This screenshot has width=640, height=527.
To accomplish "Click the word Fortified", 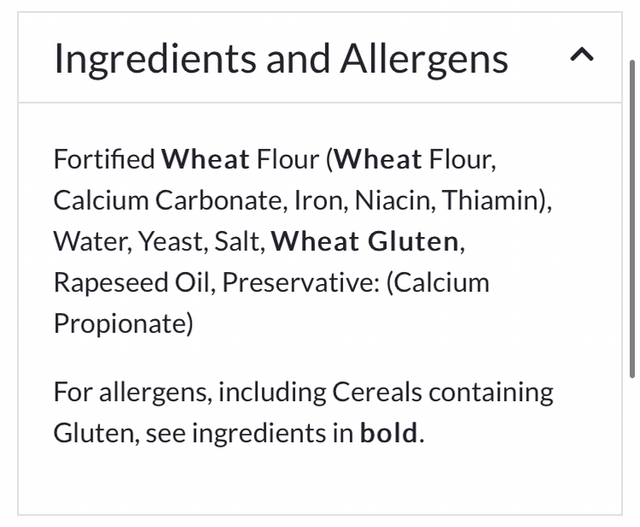I will (105, 159).
